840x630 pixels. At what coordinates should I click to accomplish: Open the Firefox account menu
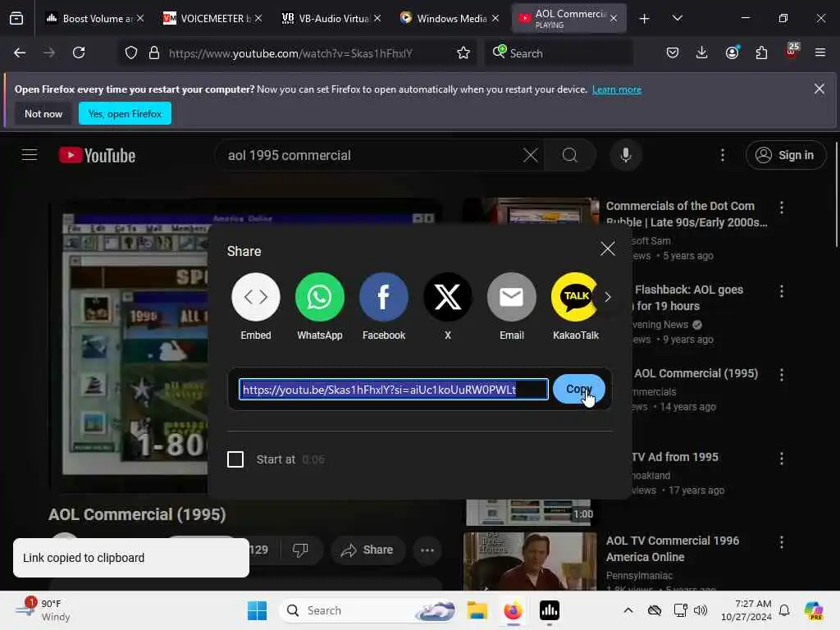pos(732,52)
